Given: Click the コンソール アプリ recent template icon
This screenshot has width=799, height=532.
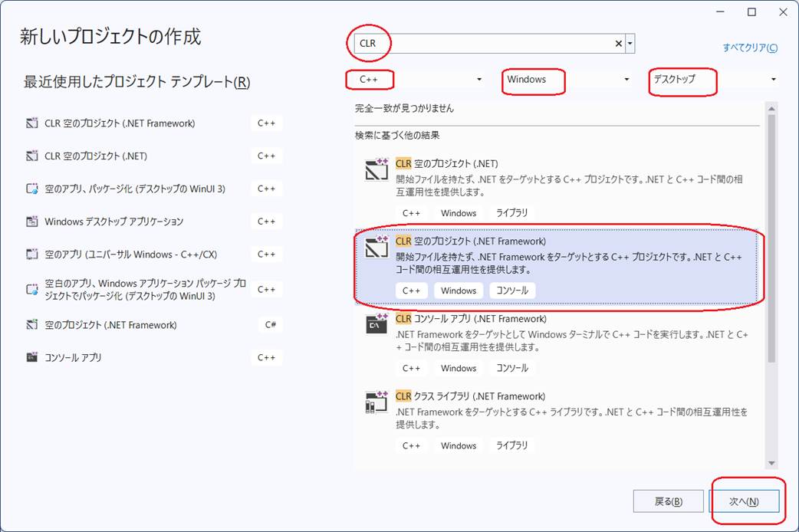Looking at the screenshot, I should tap(32, 357).
